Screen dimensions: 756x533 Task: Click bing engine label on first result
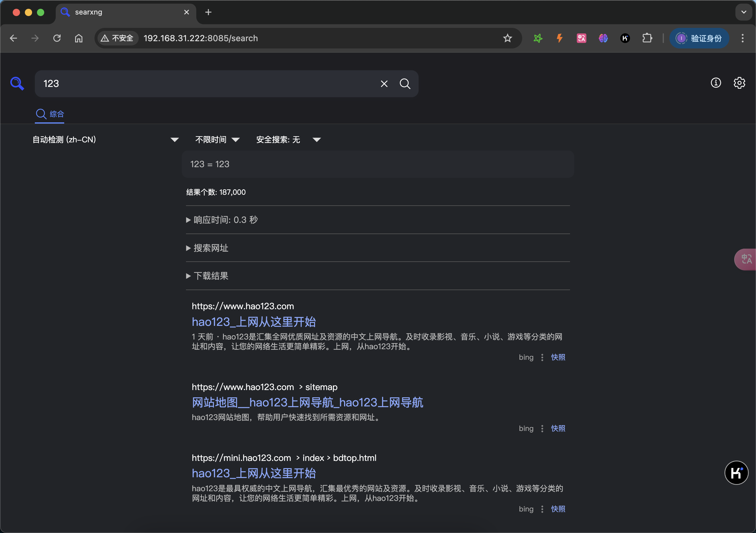(x=526, y=357)
